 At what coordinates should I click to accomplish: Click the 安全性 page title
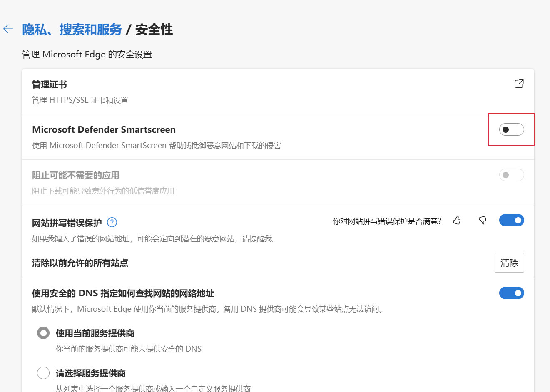(x=154, y=30)
